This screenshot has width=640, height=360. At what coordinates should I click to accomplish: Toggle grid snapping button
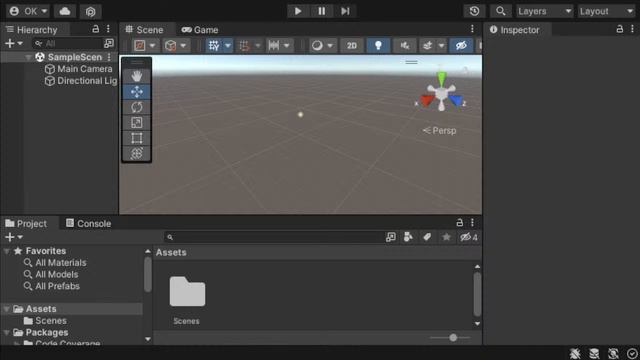(244, 46)
